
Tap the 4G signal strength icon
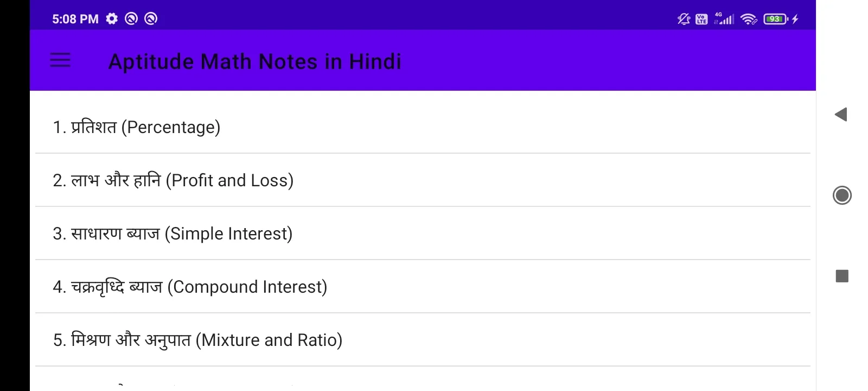point(724,18)
